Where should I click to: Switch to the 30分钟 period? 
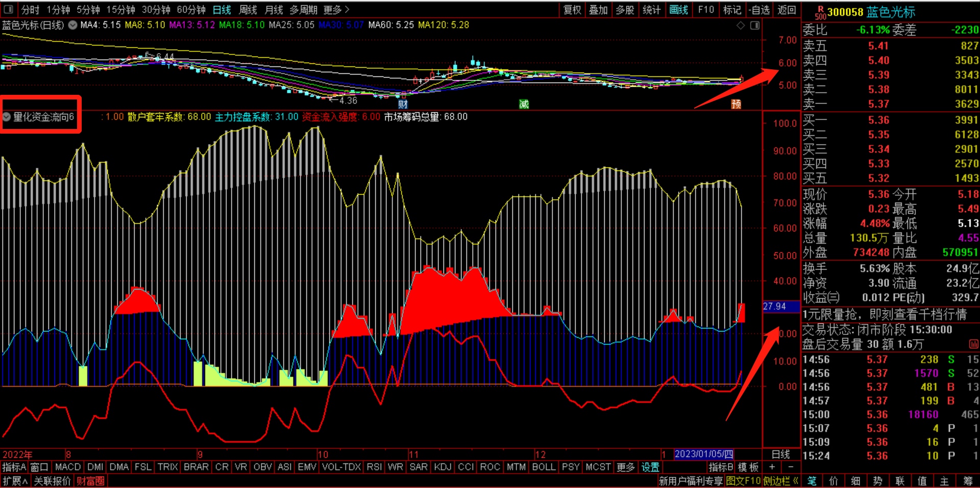point(156,10)
